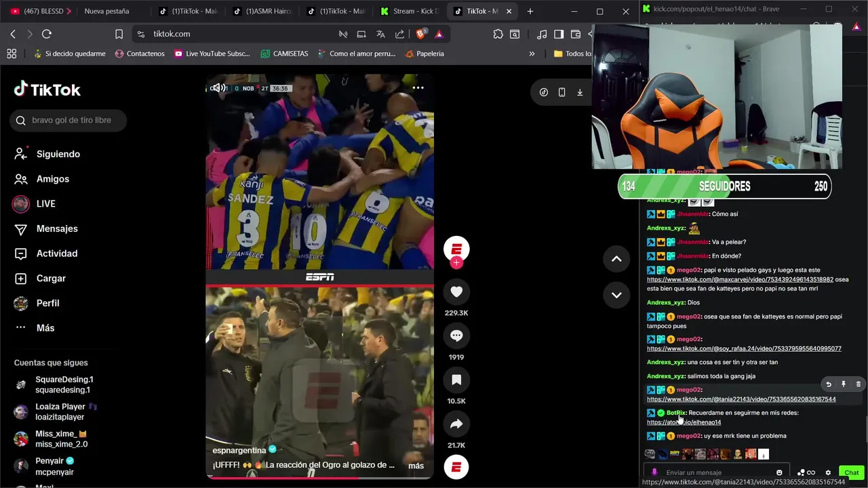Open the elhenao14 link from BotRix
The height and width of the screenshot is (488, 868).
click(x=684, y=422)
